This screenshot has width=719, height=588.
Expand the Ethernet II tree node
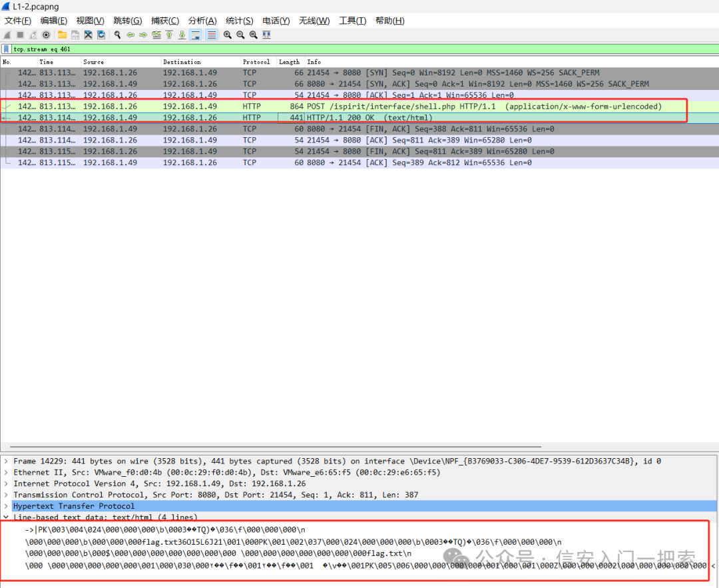(x=6, y=472)
